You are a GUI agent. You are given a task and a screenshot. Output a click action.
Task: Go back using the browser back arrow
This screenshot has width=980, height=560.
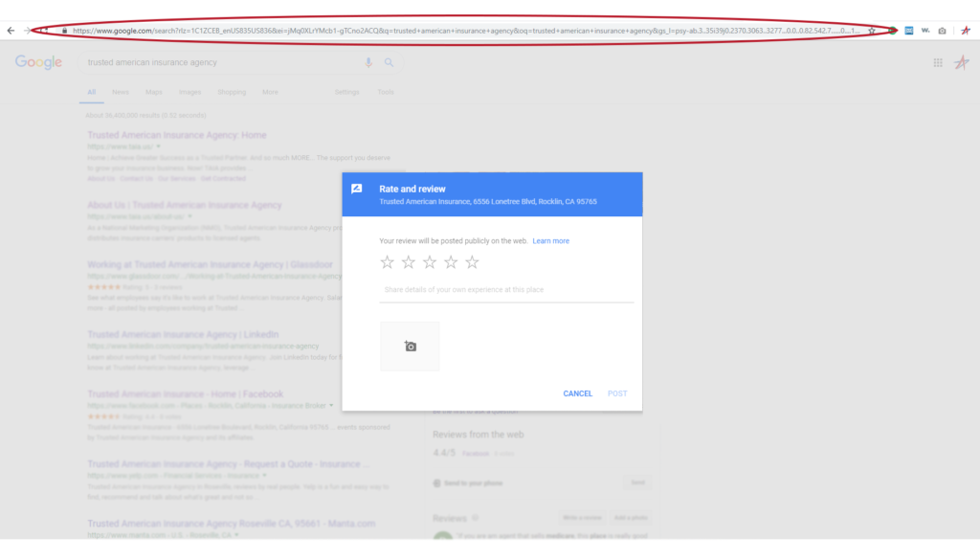pyautogui.click(x=11, y=30)
